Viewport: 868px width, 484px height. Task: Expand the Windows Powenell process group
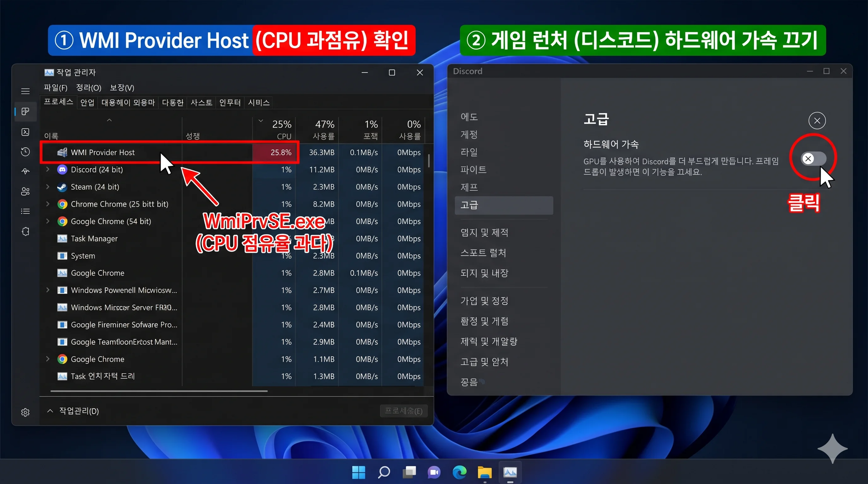tap(48, 290)
